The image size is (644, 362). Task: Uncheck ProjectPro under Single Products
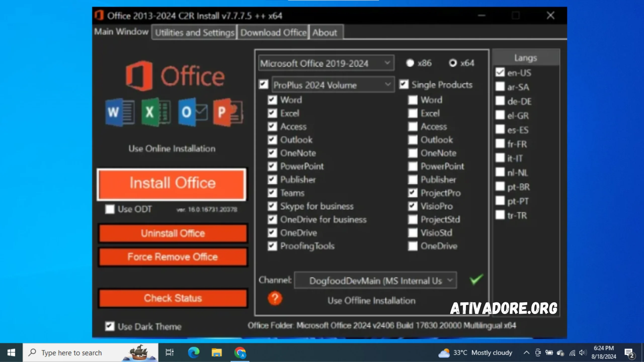click(413, 193)
